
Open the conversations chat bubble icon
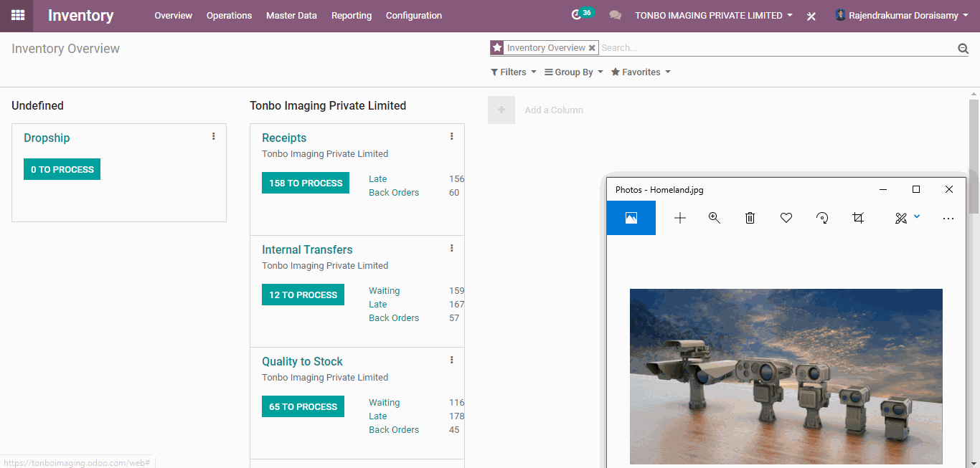click(615, 15)
